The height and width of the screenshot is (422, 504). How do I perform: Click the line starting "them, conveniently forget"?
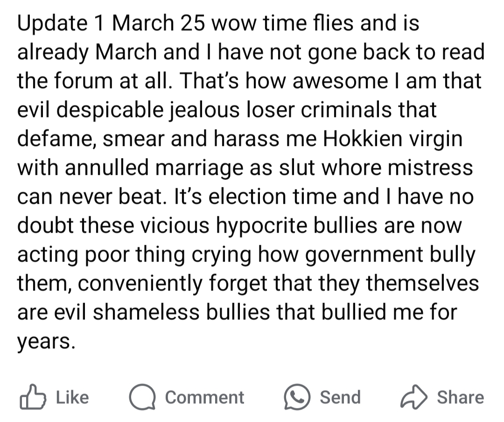tap(248, 284)
